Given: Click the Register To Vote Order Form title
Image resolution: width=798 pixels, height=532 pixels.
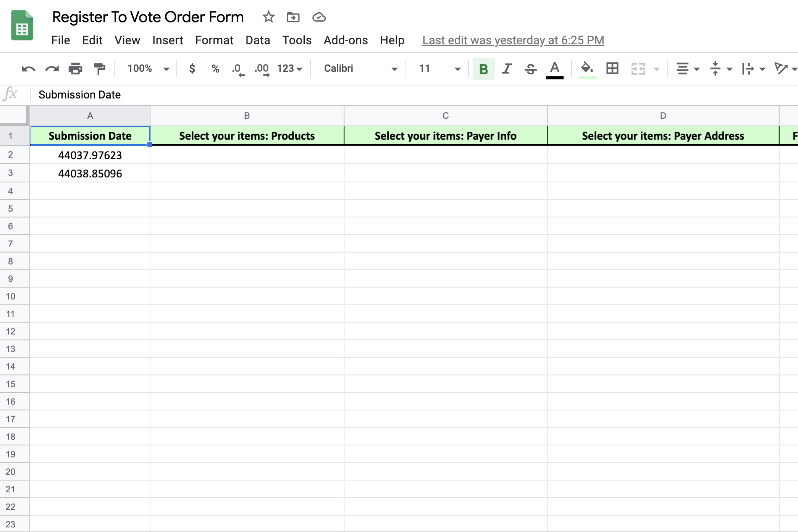Looking at the screenshot, I should pos(148,17).
